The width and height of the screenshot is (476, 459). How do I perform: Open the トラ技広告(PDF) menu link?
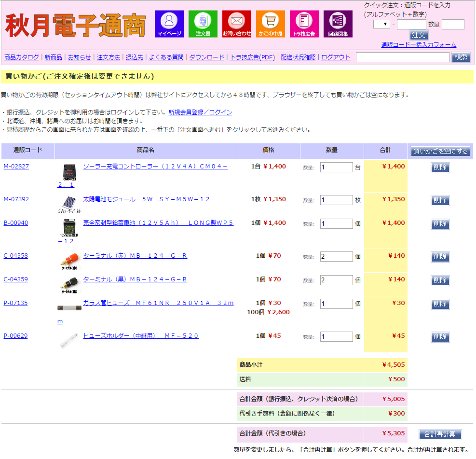click(253, 57)
